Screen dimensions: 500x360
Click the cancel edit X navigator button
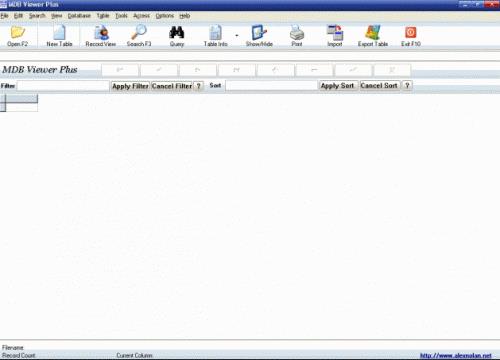[392, 70]
